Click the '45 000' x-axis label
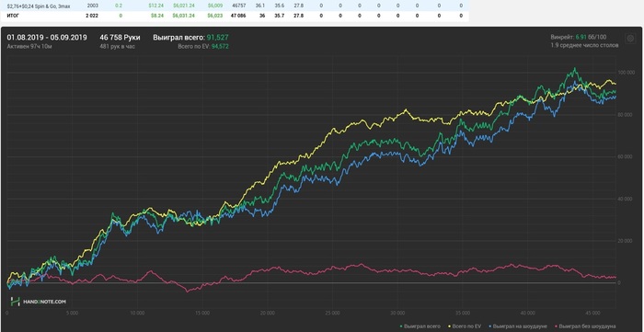 tap(592, 313)
